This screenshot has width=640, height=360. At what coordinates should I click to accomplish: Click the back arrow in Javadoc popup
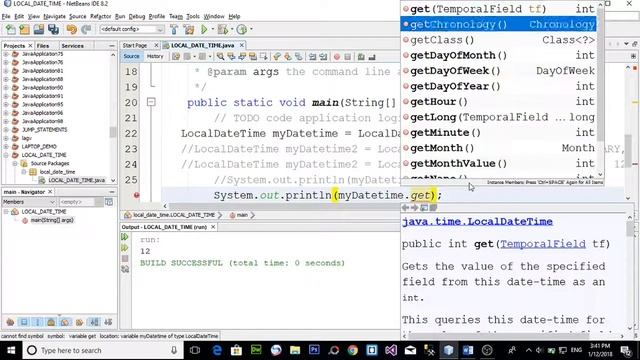coord(405,208)
